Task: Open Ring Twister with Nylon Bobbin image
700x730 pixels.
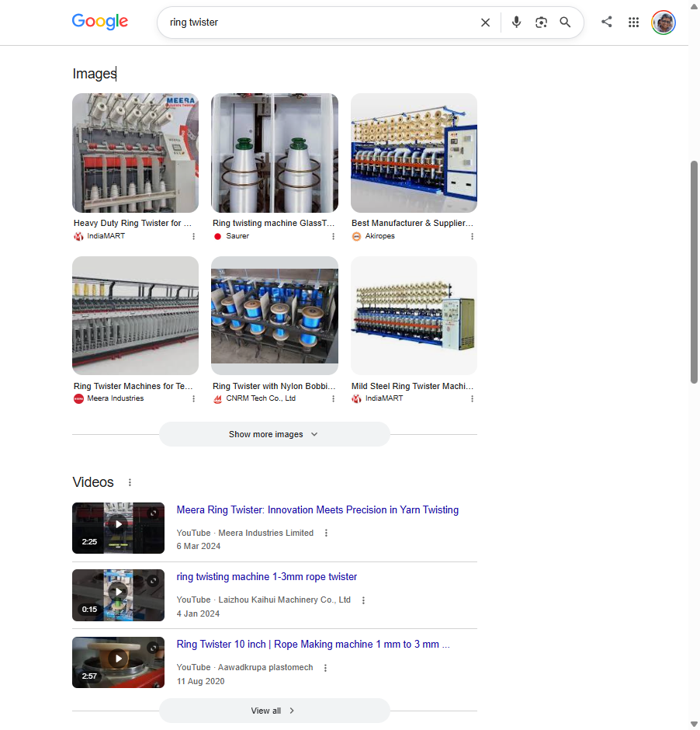Action: pyautogui.click(x=275, y=315)
